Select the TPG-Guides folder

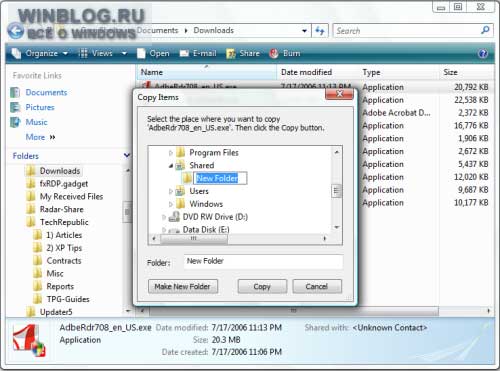click(68, 299)
